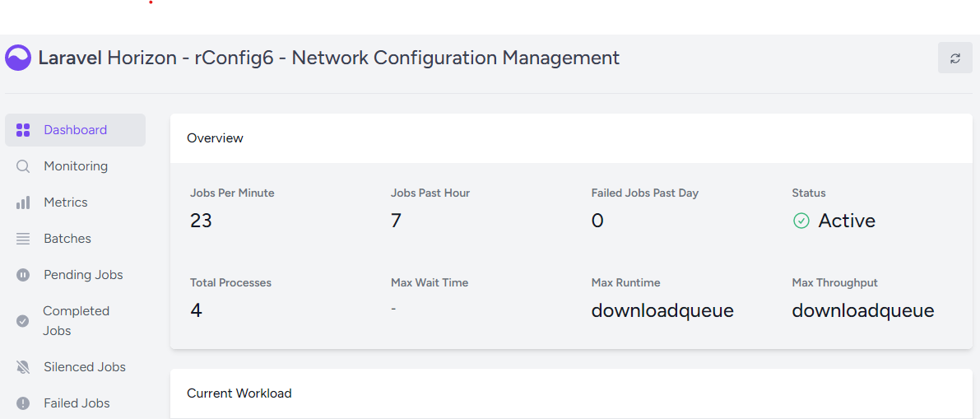Show the Completed Jobs list
Viewport: 980px width, 419px height.
(x=75, y=321)
